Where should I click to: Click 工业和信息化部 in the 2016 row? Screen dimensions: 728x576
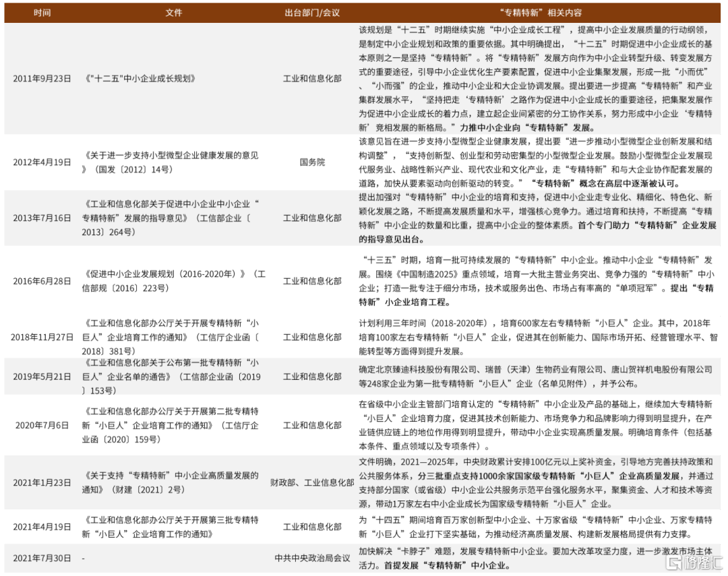pos(312,282)
